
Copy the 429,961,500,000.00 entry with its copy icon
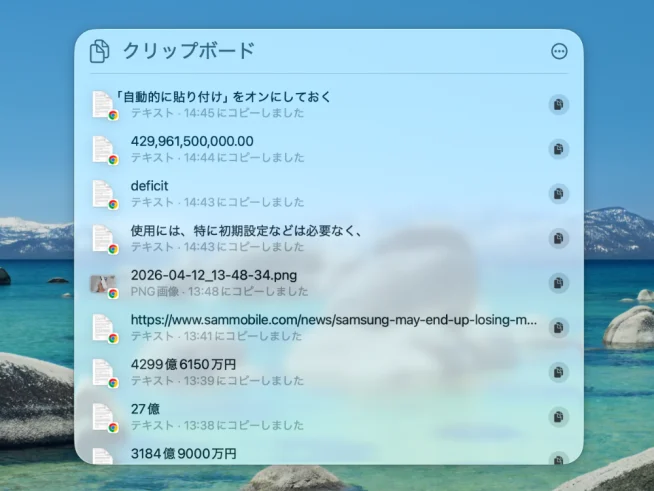click(558, 149)
